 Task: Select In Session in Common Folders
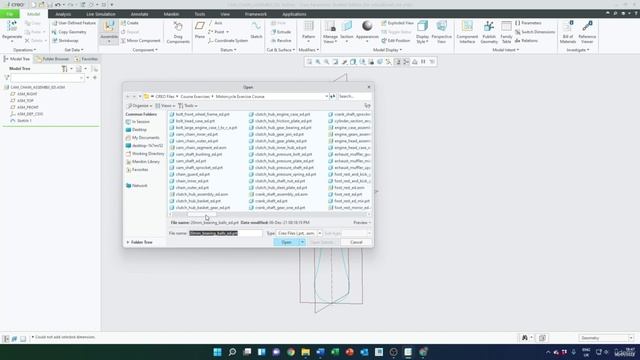[138, 122]
